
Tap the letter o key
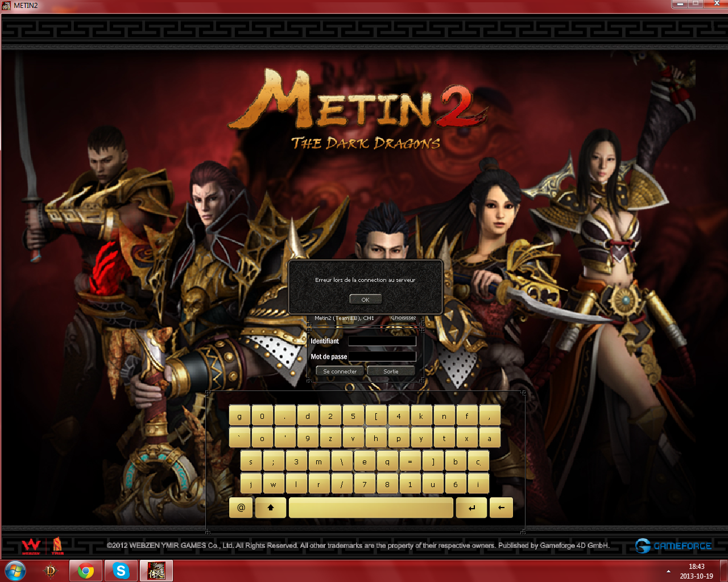(262, 438)
